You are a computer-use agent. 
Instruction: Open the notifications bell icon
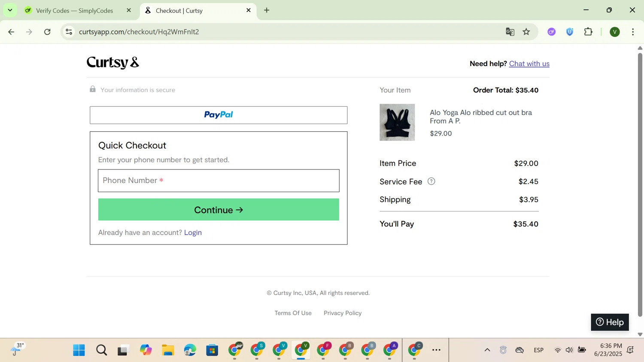631,350
